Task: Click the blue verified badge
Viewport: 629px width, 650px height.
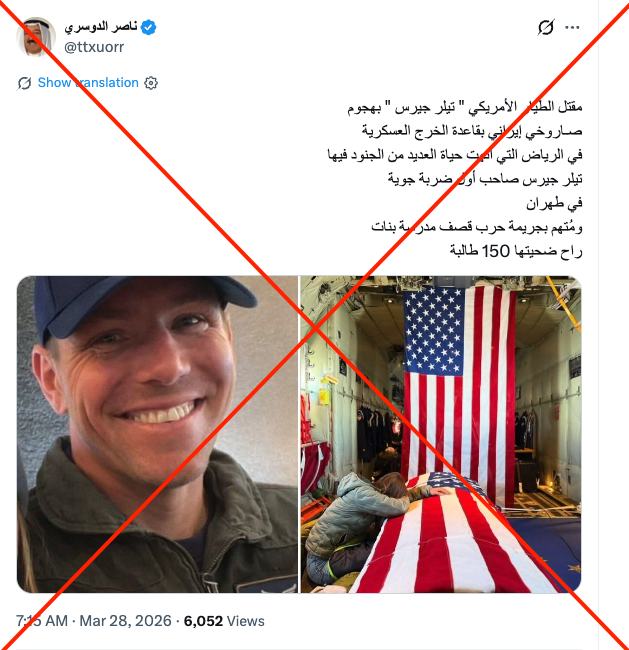Action: (x=148, y=27)
